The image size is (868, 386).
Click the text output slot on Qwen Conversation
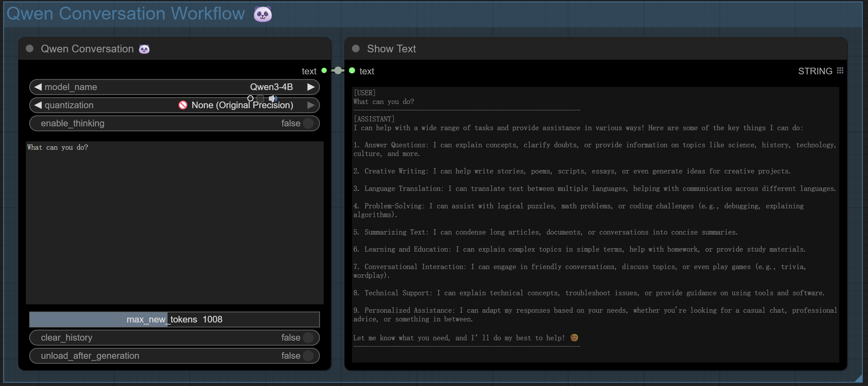[324, 71]
